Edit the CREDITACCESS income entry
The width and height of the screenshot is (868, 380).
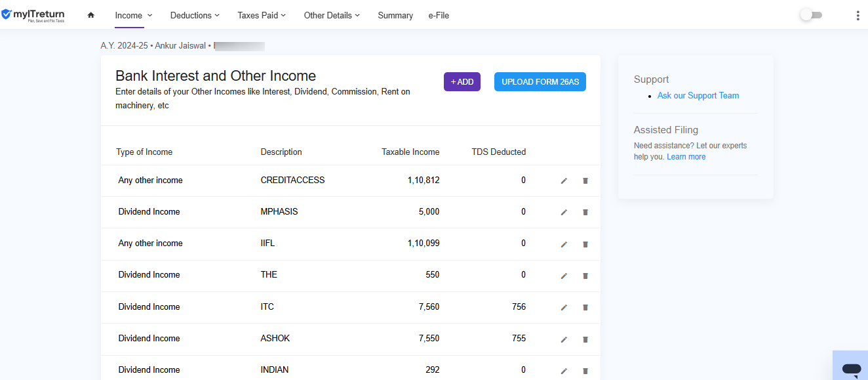564,180
